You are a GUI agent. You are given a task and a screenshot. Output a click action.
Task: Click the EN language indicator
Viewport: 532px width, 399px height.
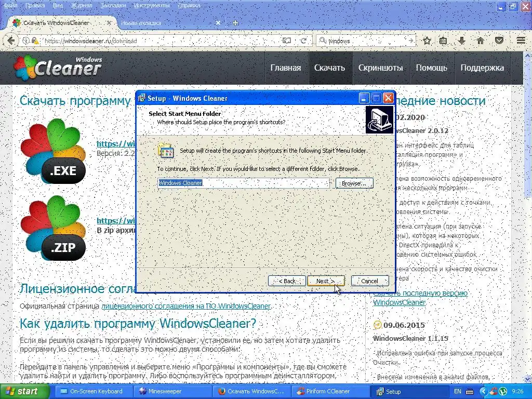click(x=457, y=392)
